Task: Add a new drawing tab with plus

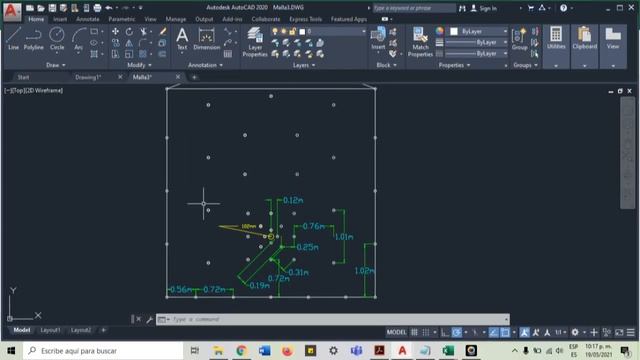Action: coord(194,77)
